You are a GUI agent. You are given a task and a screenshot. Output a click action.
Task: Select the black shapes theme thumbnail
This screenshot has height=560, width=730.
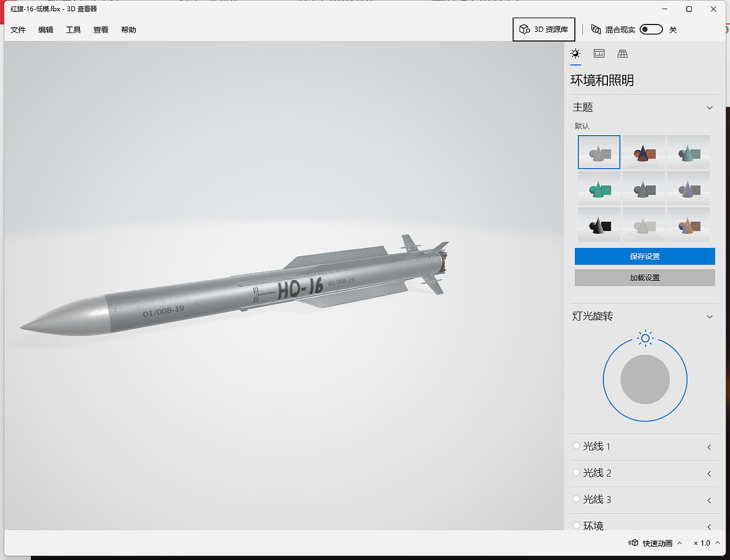tap(599, 225)
